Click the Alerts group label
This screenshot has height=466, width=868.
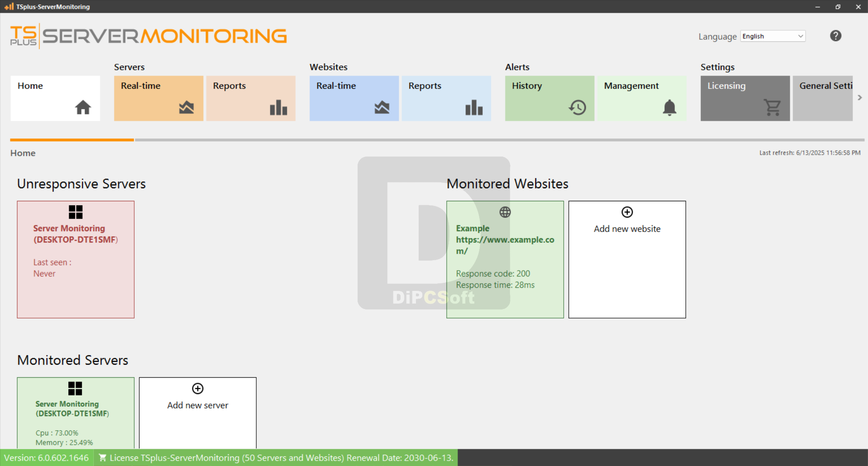[x=517, y=67]
